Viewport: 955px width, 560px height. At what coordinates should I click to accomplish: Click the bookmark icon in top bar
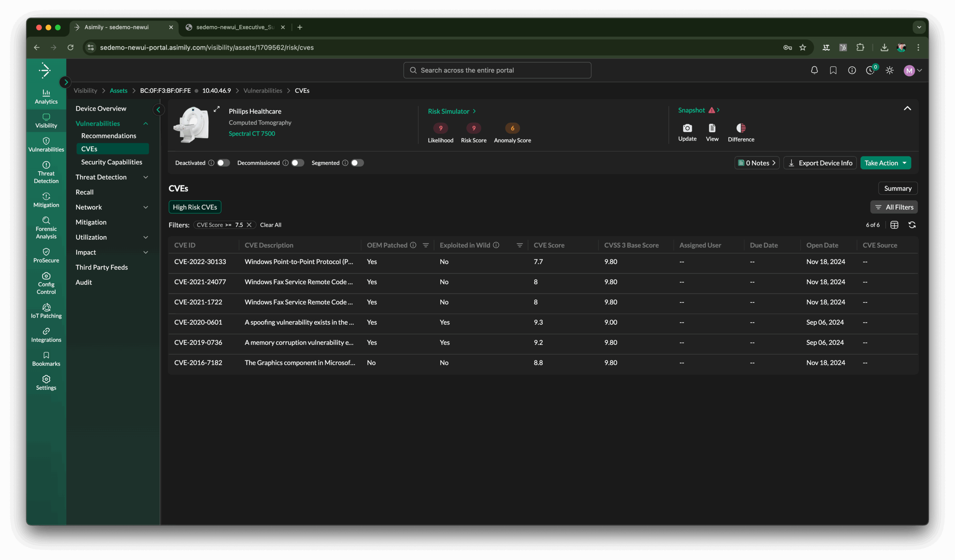point(833,70)
